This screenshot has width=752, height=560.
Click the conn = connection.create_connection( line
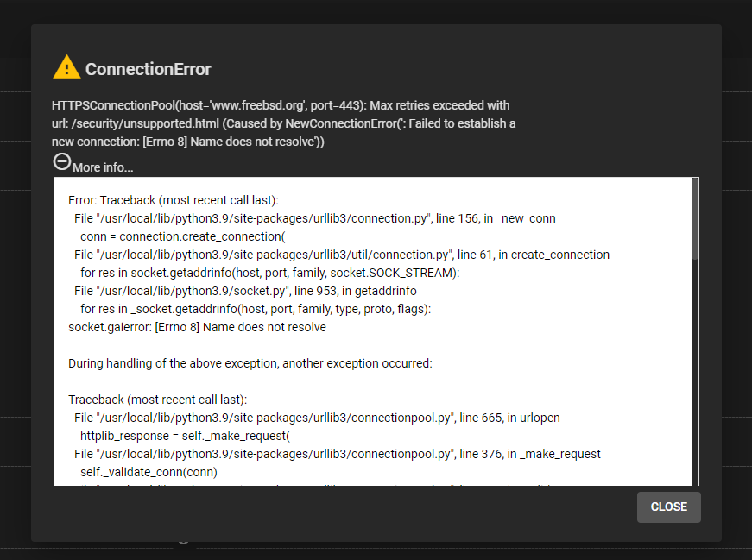(183, 236)
